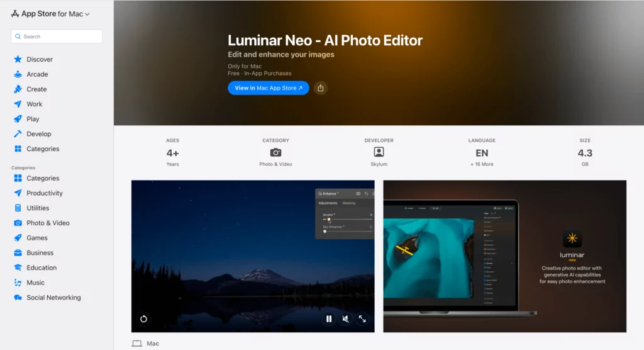Select the Social Networking category

coord(53,297)
